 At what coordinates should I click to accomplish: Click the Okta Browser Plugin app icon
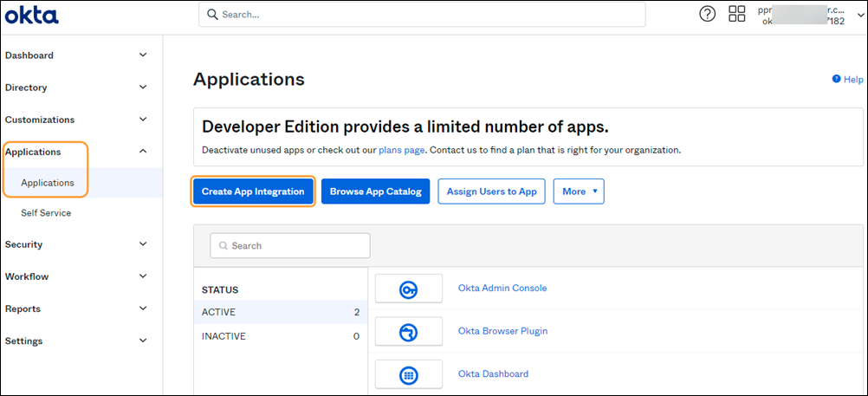pos(409,331)
